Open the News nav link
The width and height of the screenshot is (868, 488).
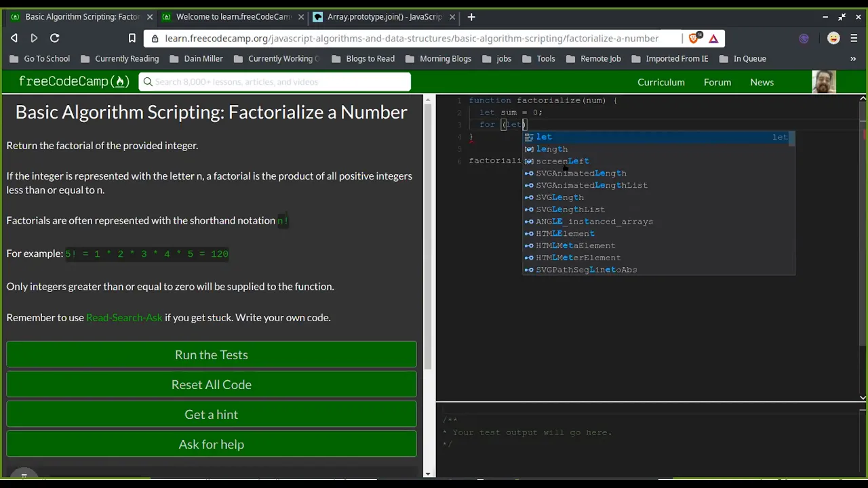tap(762, 82)
